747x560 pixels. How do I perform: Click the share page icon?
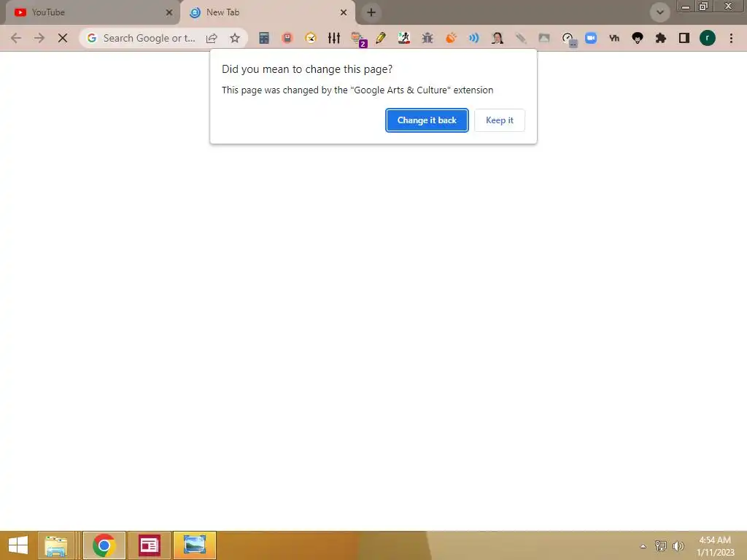click(x=212, y=38)
